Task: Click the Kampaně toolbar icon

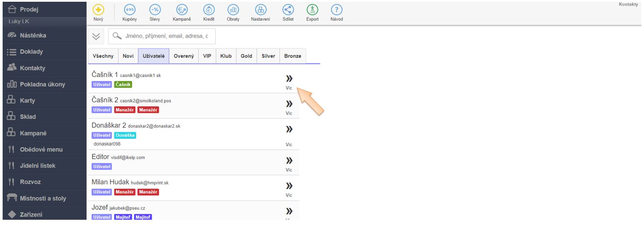Action: (181, 10)
